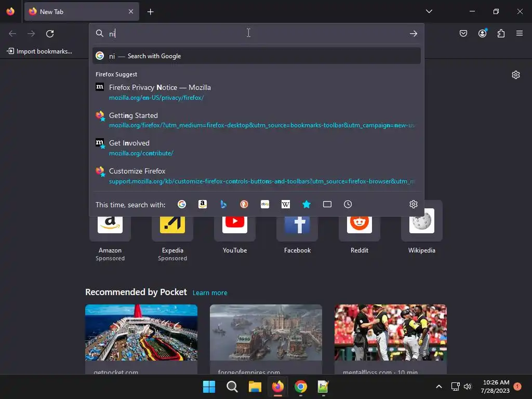Open the green notepad app in taskbar
This screenshot has width=532, height=399.
(x=323, y=387)
